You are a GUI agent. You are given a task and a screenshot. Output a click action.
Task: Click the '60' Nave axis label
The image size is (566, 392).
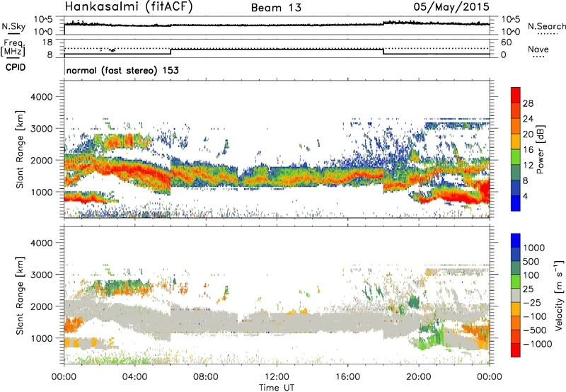pos(506,42)
